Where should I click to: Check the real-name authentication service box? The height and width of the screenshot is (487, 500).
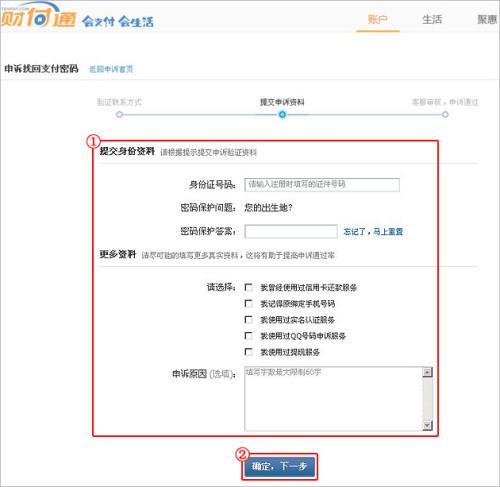pyautogui.click(x=248, y=320)
